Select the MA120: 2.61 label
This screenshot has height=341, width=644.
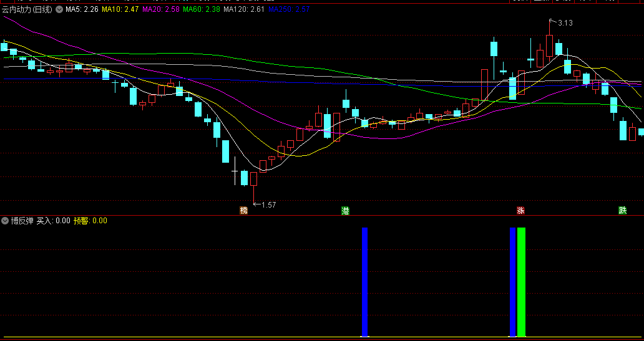click(x=244, y=9)
